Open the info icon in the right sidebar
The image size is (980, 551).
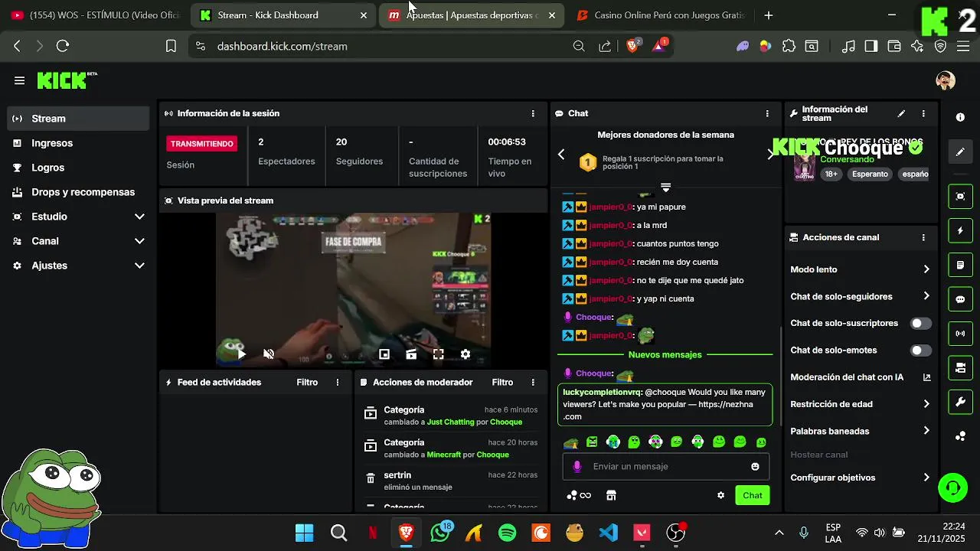(x=960, y=117)
